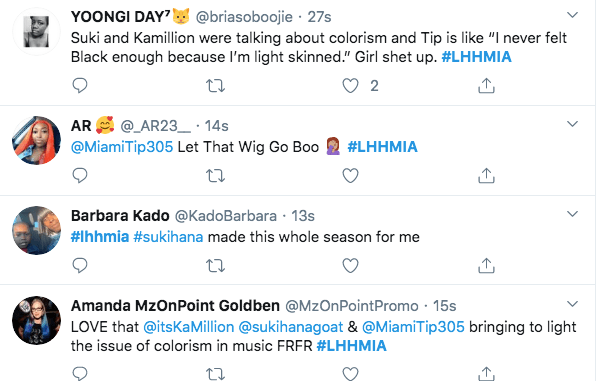Image resolution: width=598 pixels, height=381 pixels.
Task: Reply to the YOONGI DAY tweet
Action: coord(80,85)
